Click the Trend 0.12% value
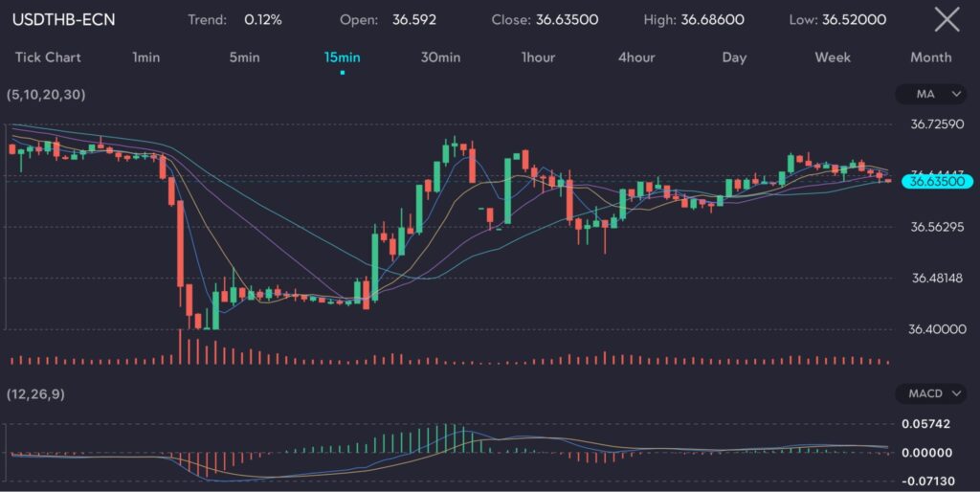The height and width of the screenshot is (492, 980). click(x=263, y=19)
